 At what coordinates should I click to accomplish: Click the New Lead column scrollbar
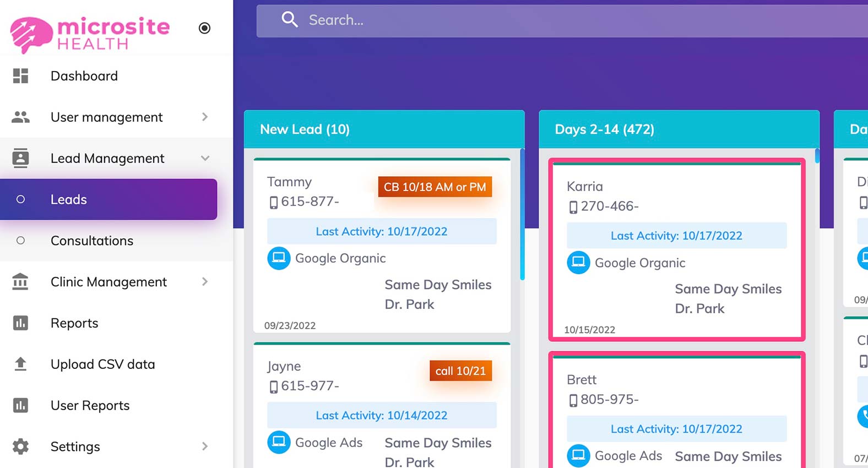[x=522, y=215]
